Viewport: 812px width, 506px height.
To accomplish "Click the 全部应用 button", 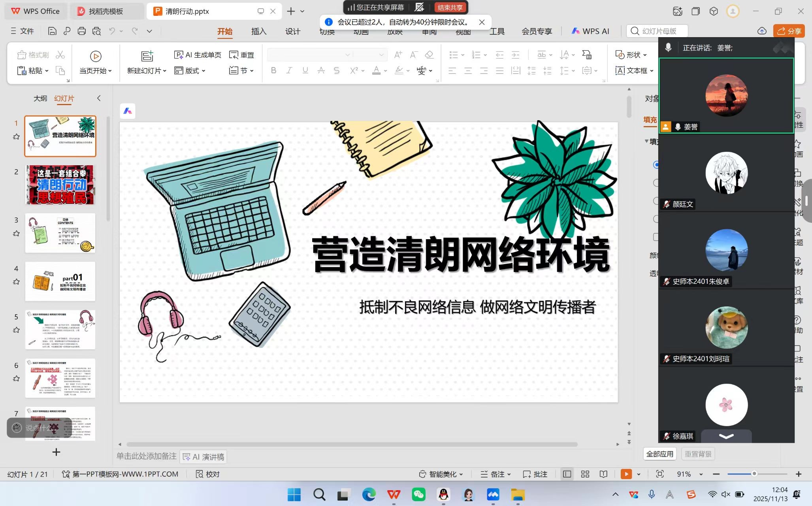I will (x=659, y=454).
